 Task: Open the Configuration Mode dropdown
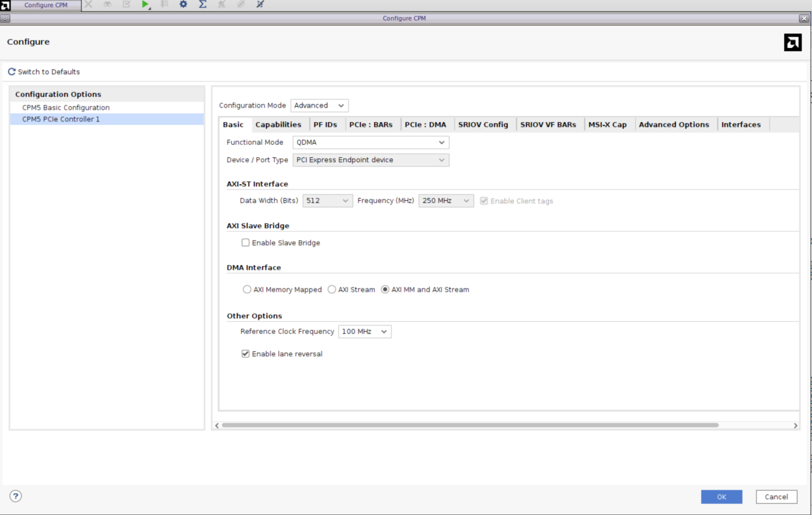click(x=319, y=105)
